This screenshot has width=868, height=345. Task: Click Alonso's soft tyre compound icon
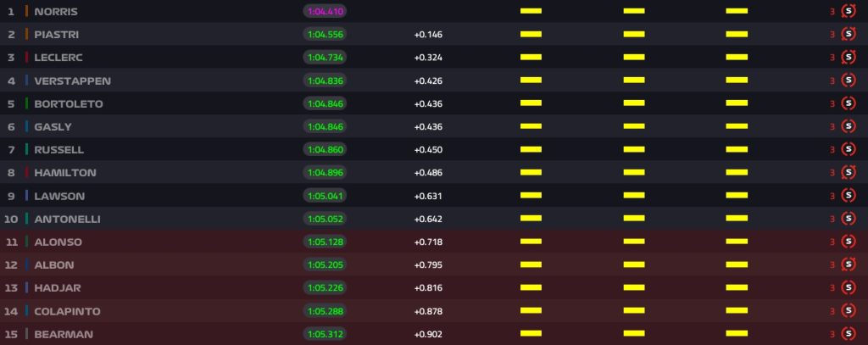[848, 242]
